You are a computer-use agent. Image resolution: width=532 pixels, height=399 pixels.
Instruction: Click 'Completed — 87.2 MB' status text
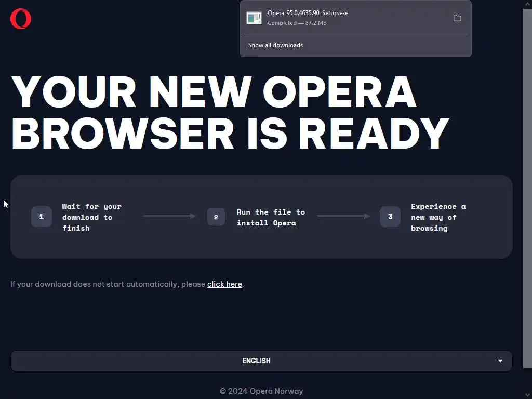pos(297,23)
